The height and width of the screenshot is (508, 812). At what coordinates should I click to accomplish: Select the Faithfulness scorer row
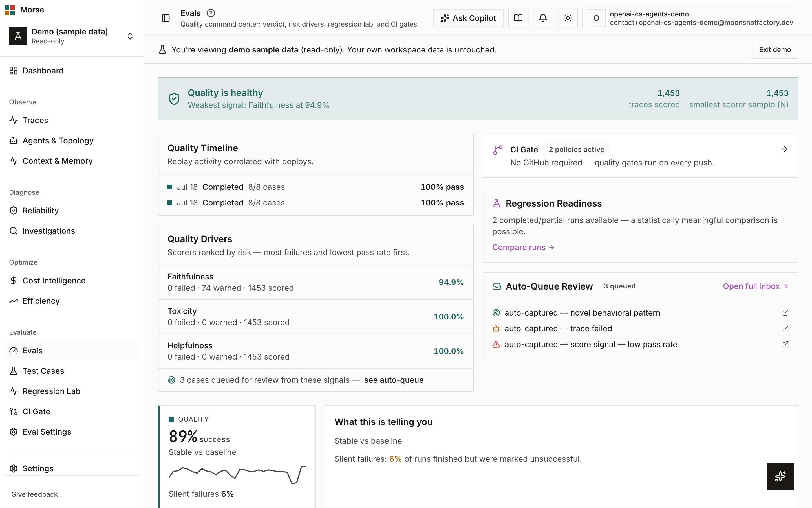pos(316,282)
